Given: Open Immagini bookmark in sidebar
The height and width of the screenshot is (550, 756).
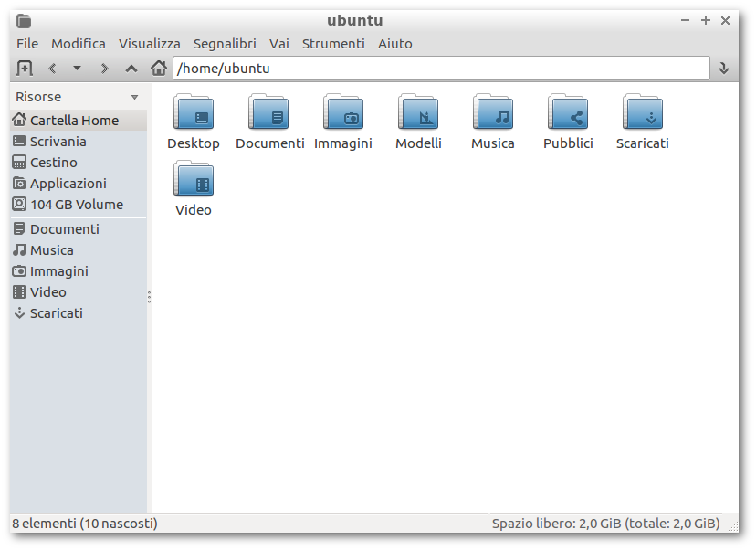Looking at the screenshot, I should 79,271.
